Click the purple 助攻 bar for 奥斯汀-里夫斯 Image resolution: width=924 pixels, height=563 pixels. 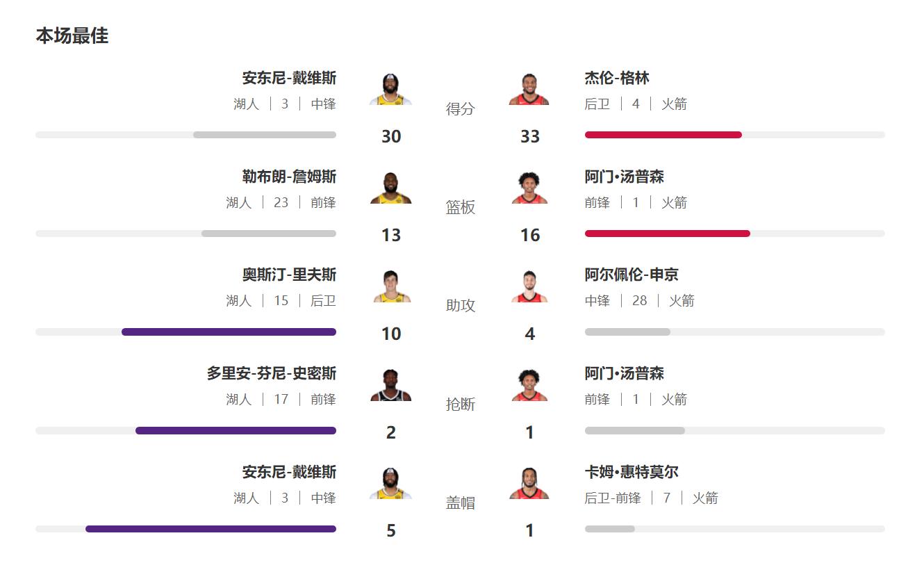[x=229, y=332]
